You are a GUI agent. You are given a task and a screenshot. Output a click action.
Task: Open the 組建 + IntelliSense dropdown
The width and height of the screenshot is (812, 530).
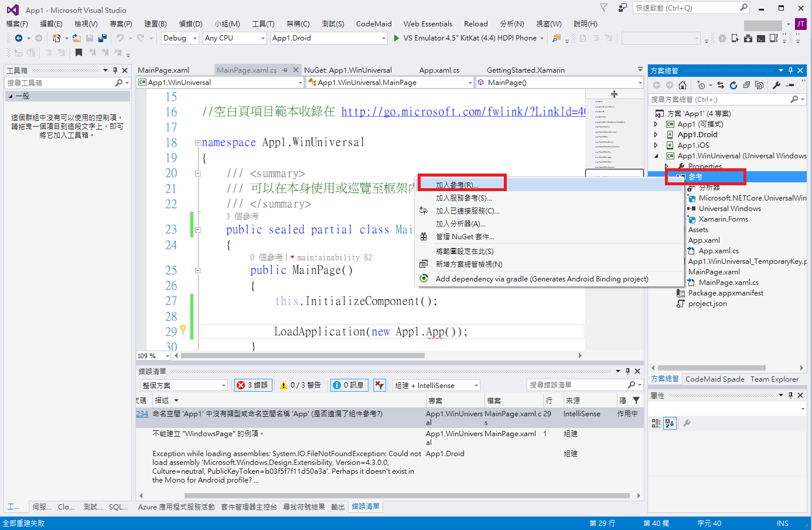click(x=436, y=385)
